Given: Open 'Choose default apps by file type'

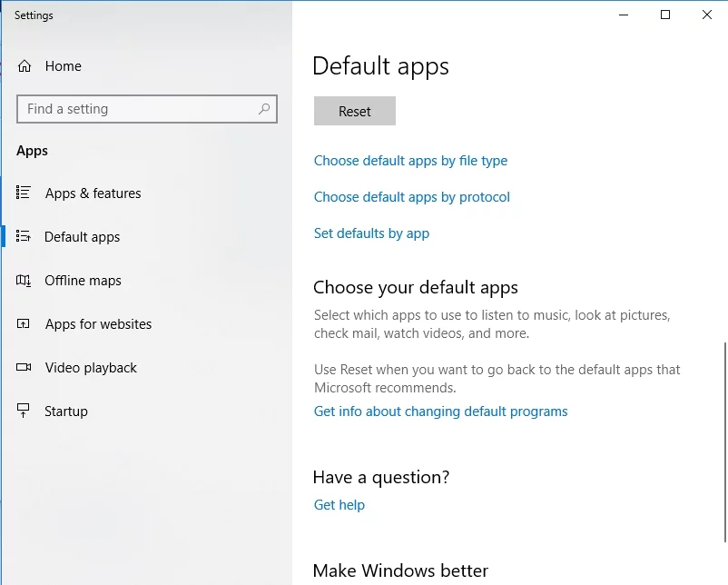Looking at the screenshot, I should click(x=410, y=161).
